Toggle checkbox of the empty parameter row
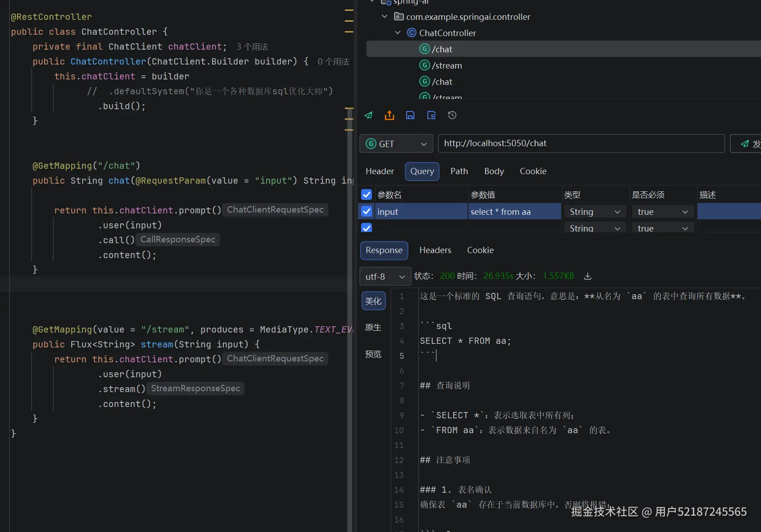This screenshot has width=761, height=532. click(x=367, y=228)
